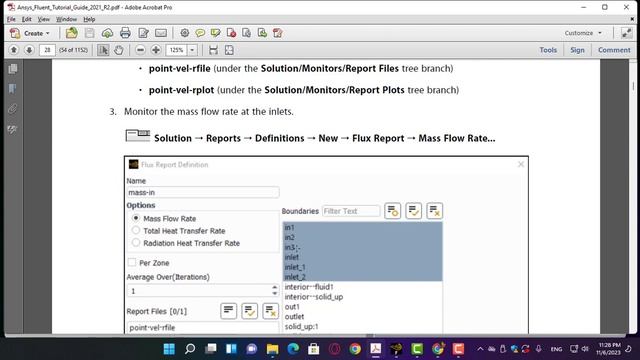Open the Help menu
This screenshot has height=360, width=640.
coord(89,19)
